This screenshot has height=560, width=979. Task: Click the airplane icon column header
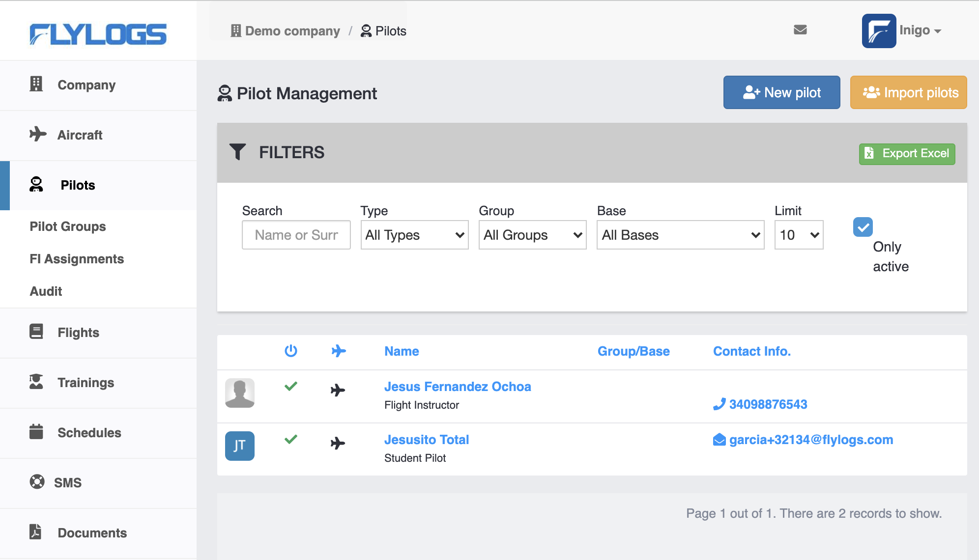click(339, 351)
